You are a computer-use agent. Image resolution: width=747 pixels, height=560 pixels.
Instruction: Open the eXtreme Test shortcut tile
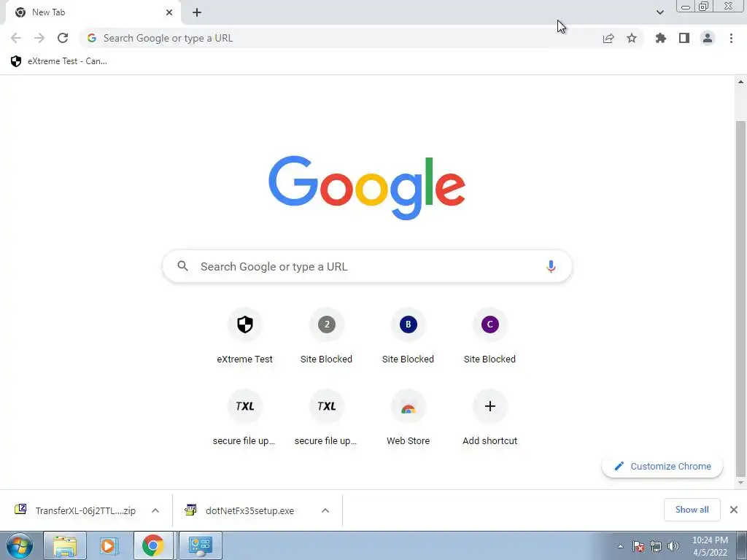(245, 336)
